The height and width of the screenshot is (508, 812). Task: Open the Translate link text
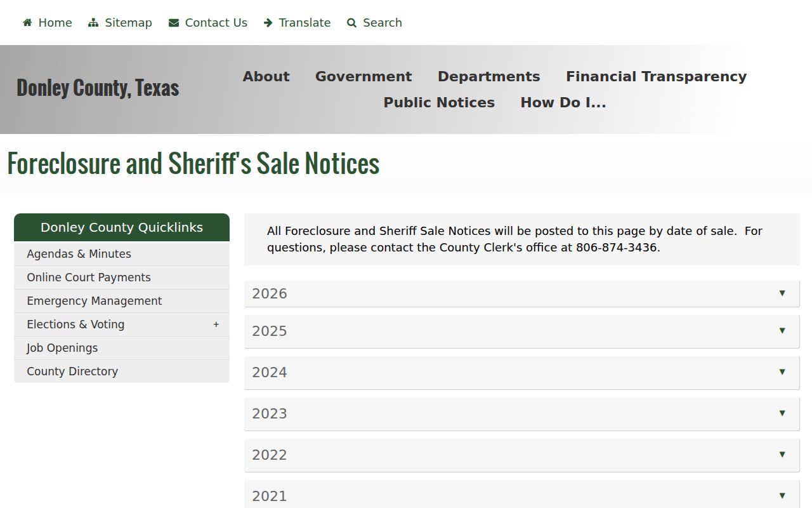click(304, 23)
